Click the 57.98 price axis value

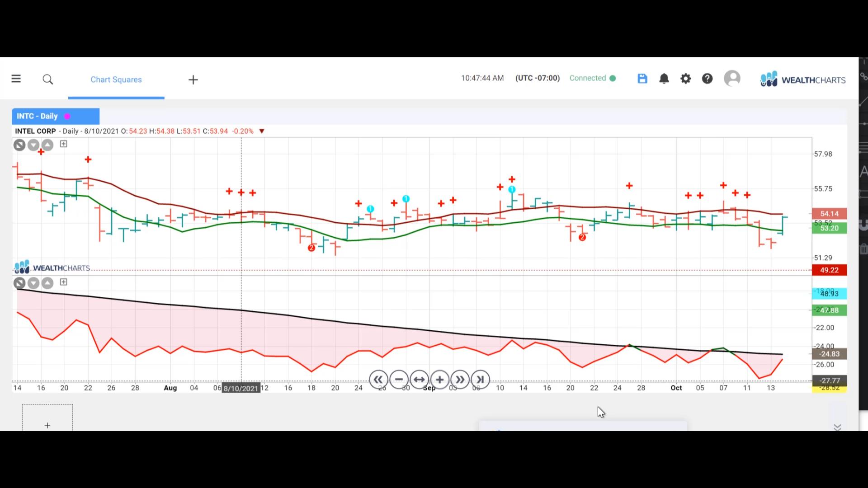pos(823,154)
